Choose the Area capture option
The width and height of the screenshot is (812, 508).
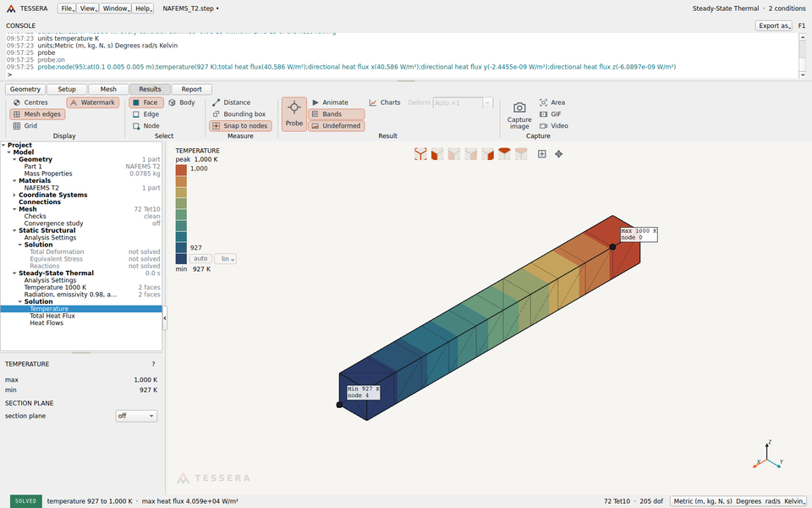[552, 102]
